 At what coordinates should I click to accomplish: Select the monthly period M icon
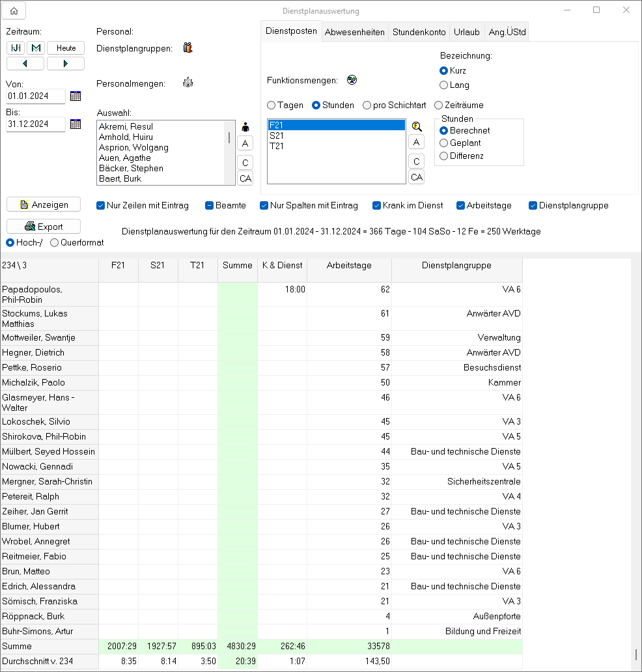pos(35,48)
